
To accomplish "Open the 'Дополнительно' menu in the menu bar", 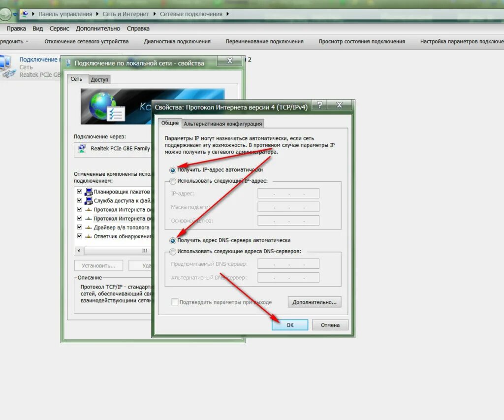I will point(98,28).
